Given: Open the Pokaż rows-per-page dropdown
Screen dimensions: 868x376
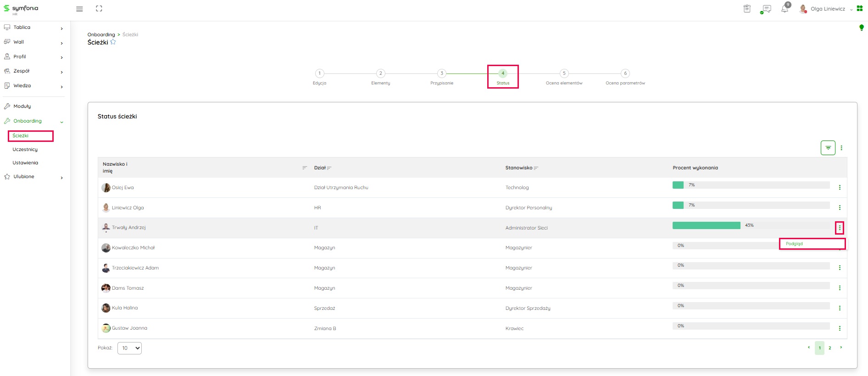Looking at the screenshot, I should coord(129,348).
